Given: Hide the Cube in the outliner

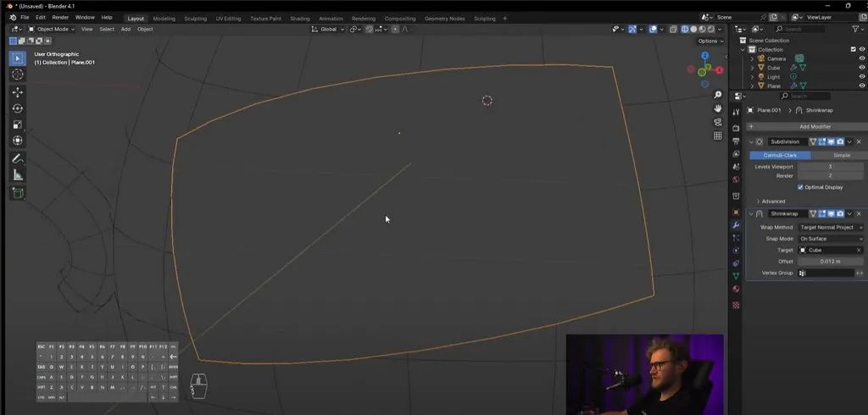Looking at the screenshot, I should 862,68.
